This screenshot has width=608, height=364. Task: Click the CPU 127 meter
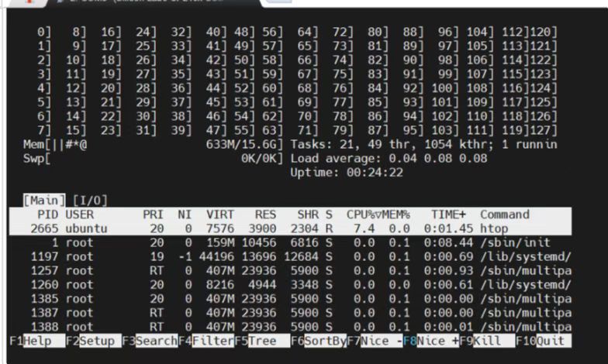click(x=543, y=130)
